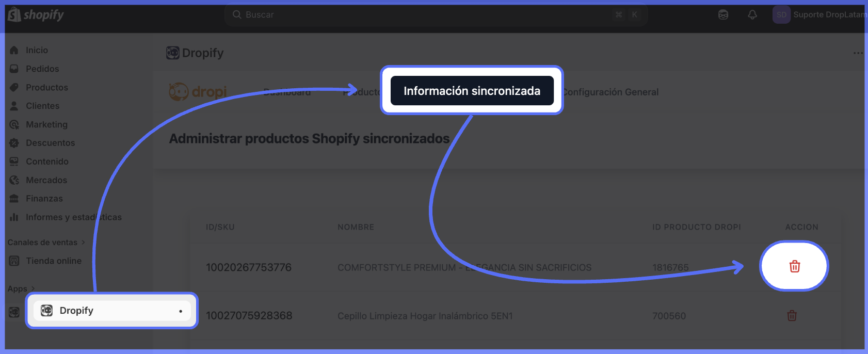Switch to the Configuración General tab
This screenshot has width=868, height=354.
click(x=610, y=92)
